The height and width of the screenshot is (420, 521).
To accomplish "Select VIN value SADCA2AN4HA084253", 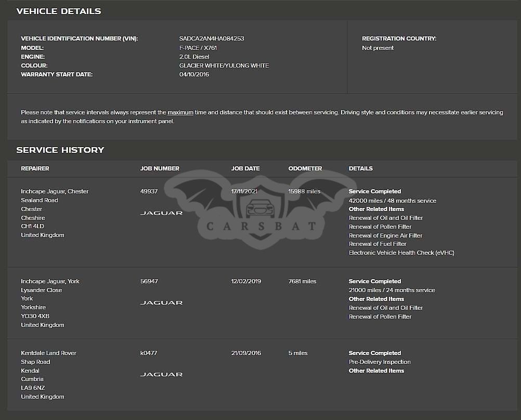I will coord(212,38).
